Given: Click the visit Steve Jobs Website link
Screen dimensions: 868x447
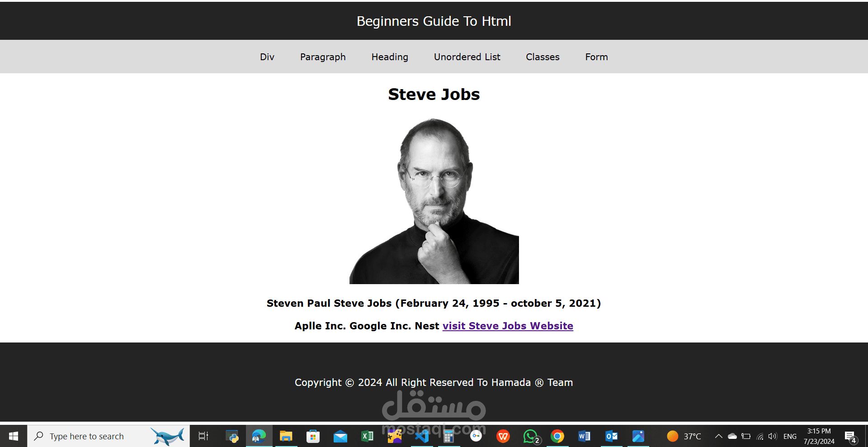Looking at the screenshot, I should [x=507, y=326].
